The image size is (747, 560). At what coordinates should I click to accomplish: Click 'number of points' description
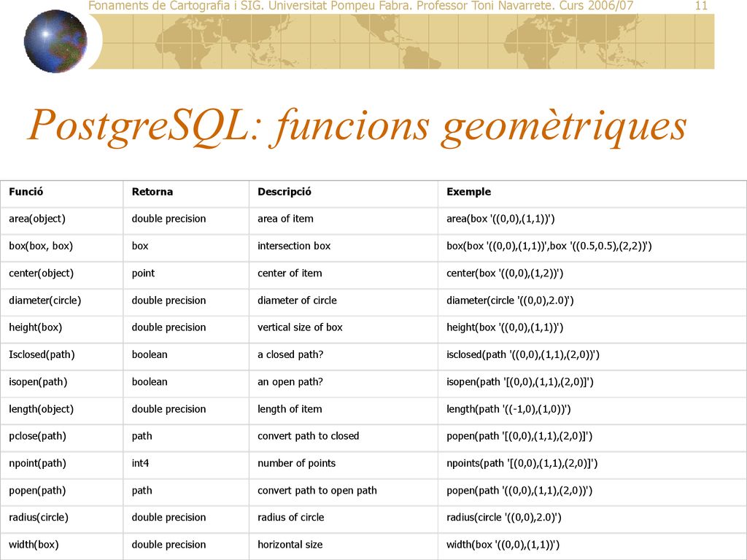coord(296,463)
